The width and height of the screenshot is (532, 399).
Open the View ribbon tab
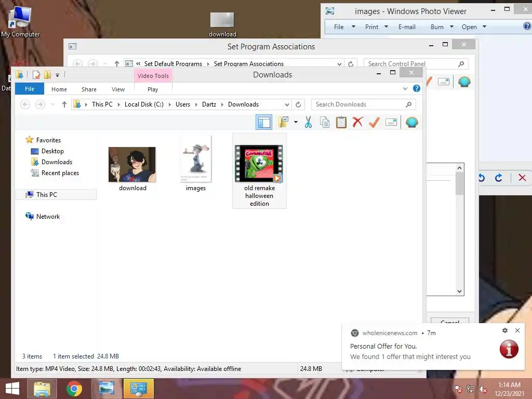(118, 89)
